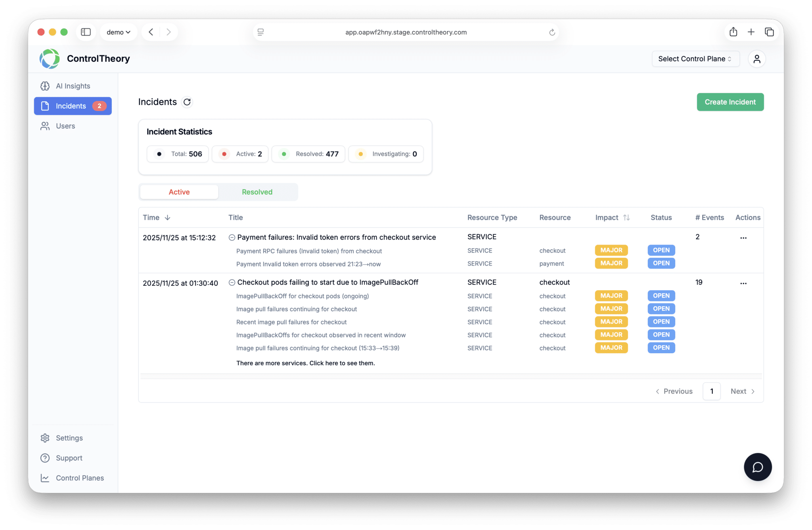Toggle the browser sidebar panel

pos(86,32)
